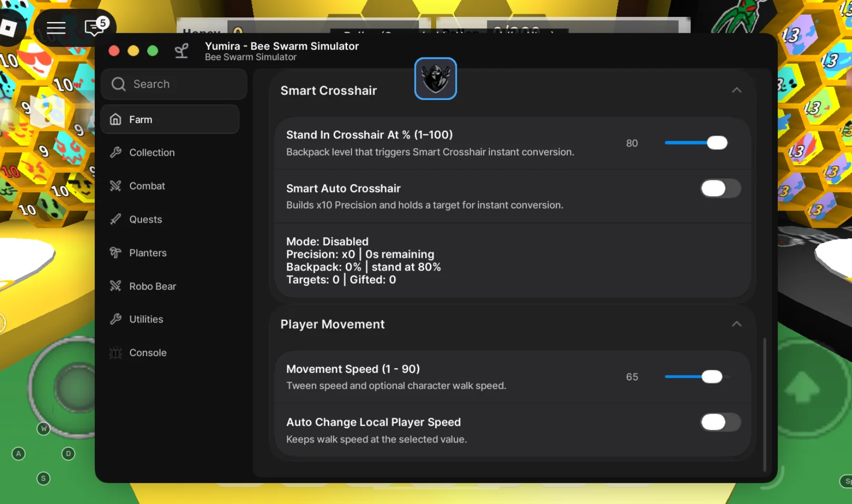Click the green window zoom button

[153, 51]
